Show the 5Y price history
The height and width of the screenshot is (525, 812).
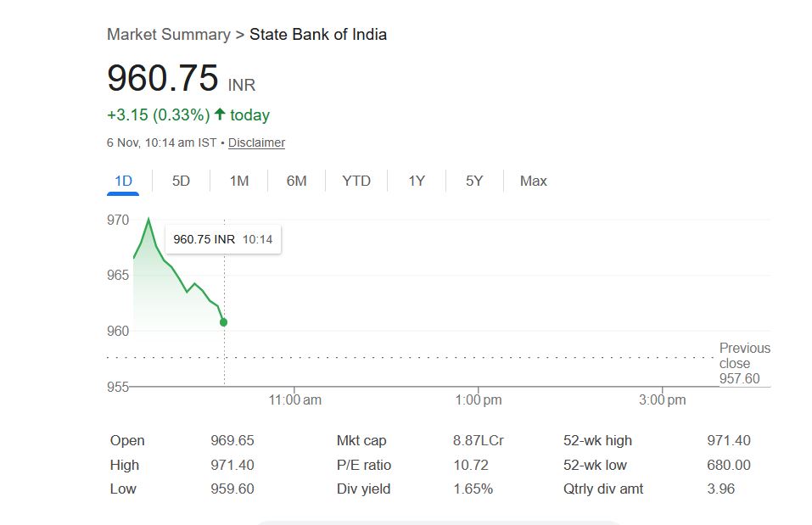tap(474, 181)
